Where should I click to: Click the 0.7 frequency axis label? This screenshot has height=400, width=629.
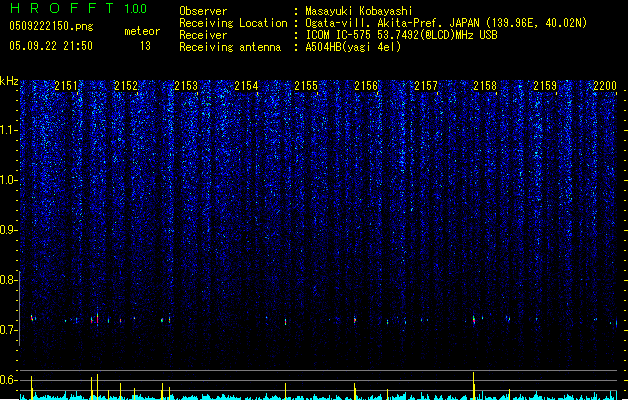9,330
